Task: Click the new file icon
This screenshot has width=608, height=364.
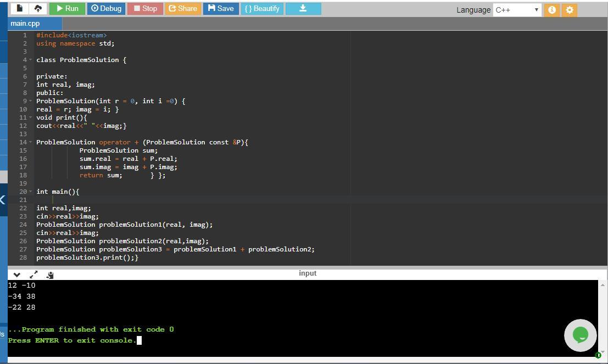Action: click(20, 8)
